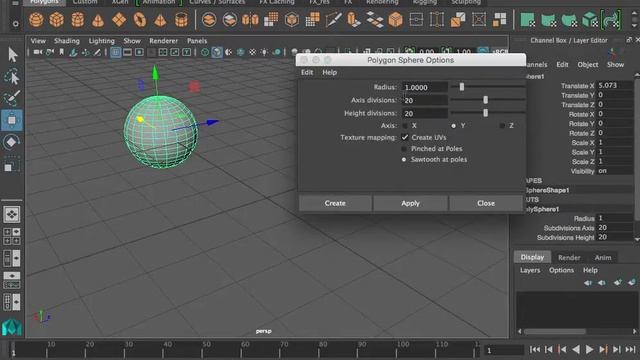Create a polygon pipe from the shelf
640x360 pixels.
[x=181, y=20]
